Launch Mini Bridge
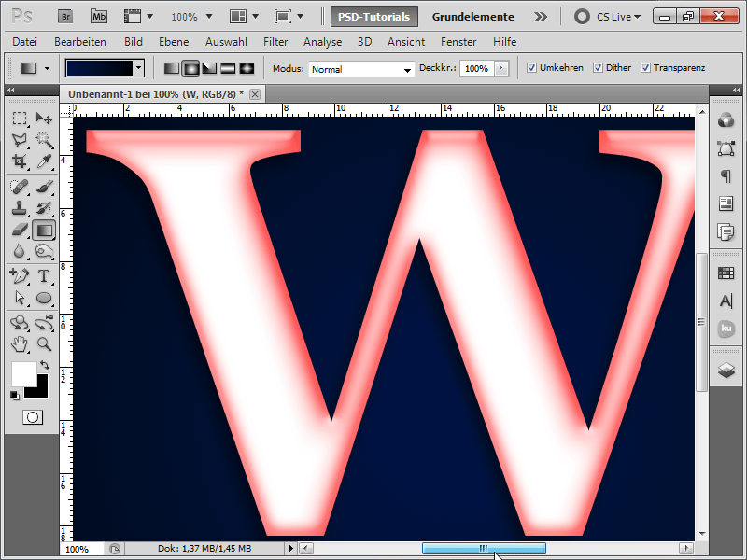 [x=99, y=17]
